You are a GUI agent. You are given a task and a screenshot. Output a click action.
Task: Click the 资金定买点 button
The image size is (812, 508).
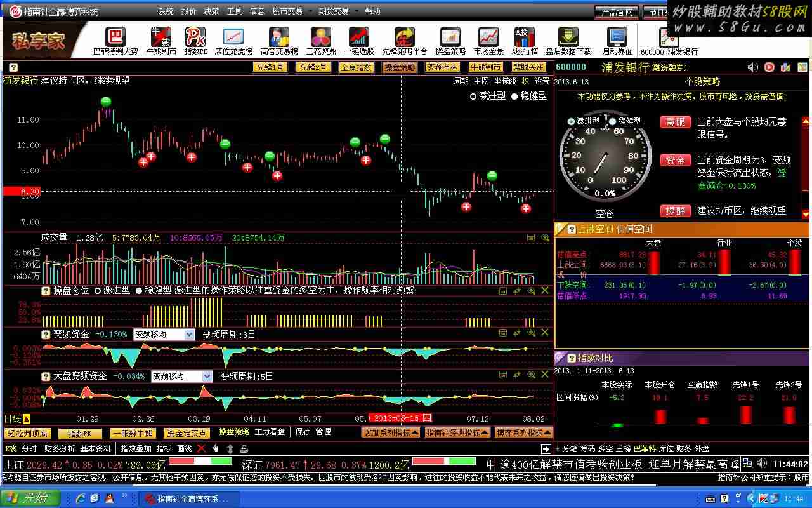pos(186,433)
